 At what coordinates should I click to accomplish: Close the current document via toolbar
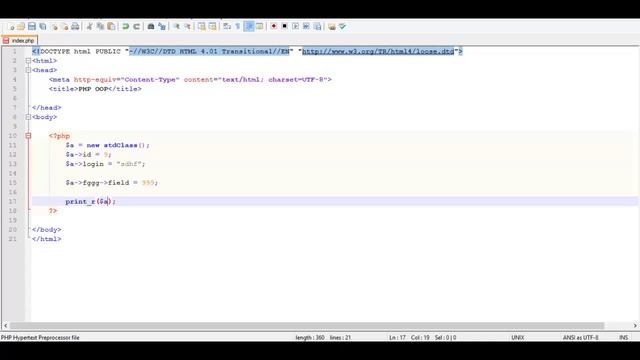tap(54, 27)
